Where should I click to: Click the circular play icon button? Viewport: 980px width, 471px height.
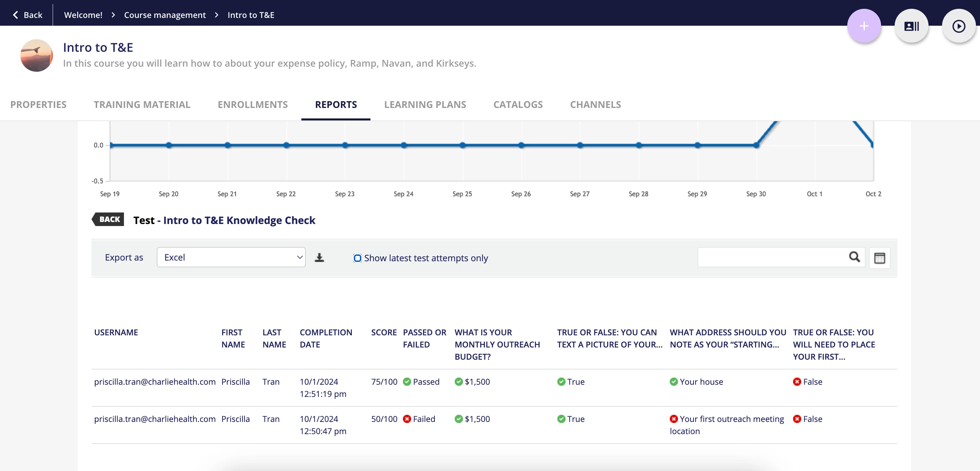click(x=958, y=26)
